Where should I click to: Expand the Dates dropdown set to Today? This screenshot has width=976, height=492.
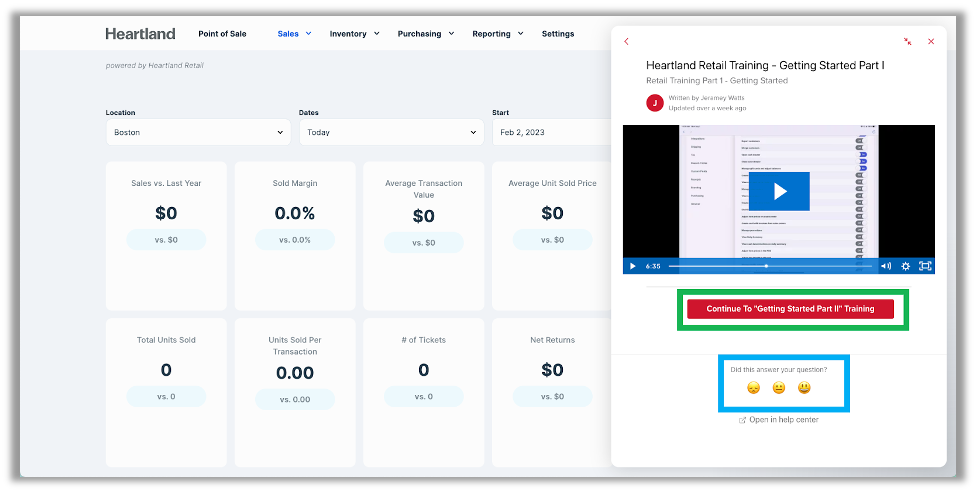(x=391, y=132)
